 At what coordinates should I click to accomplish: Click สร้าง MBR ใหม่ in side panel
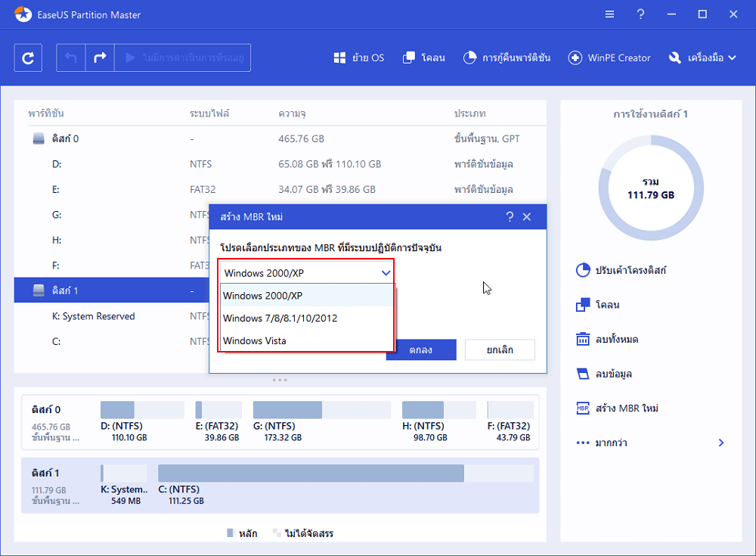[618, 408]
